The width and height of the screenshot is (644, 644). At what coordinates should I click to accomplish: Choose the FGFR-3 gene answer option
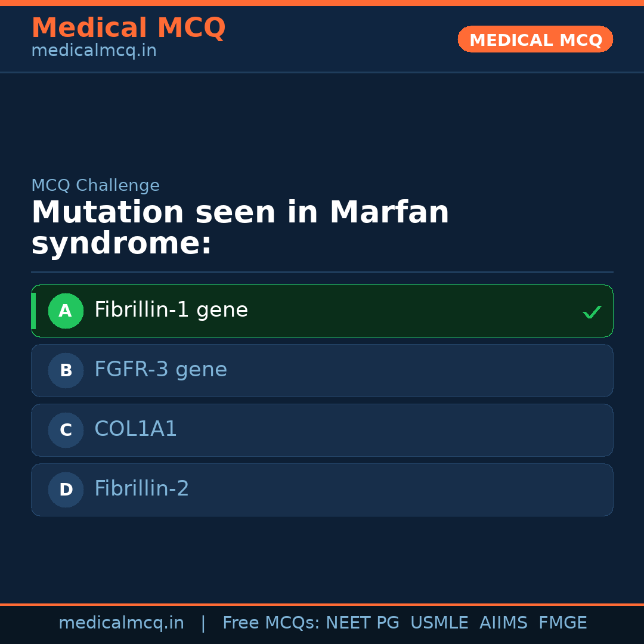pyautogui.click(x=160, y=370)
